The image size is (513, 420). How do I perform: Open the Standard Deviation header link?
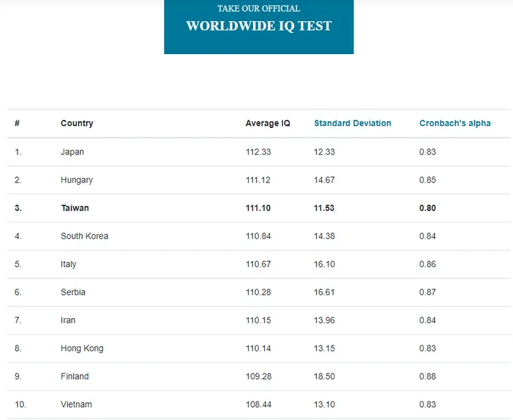[352, 123]
